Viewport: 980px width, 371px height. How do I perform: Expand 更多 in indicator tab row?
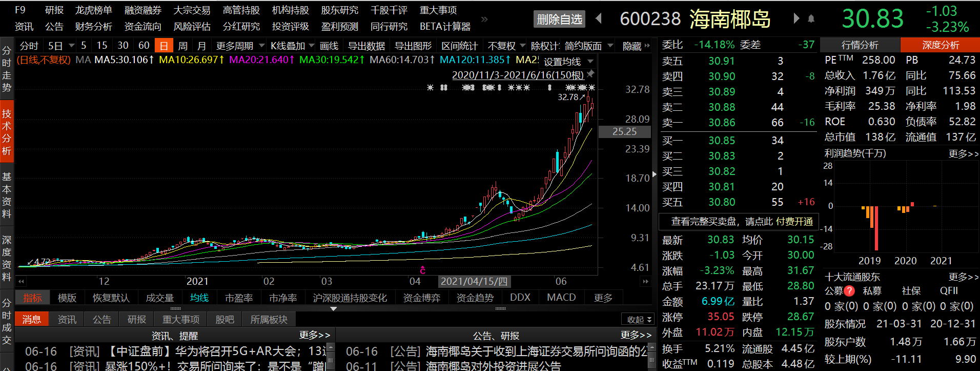tap(603, 298)
